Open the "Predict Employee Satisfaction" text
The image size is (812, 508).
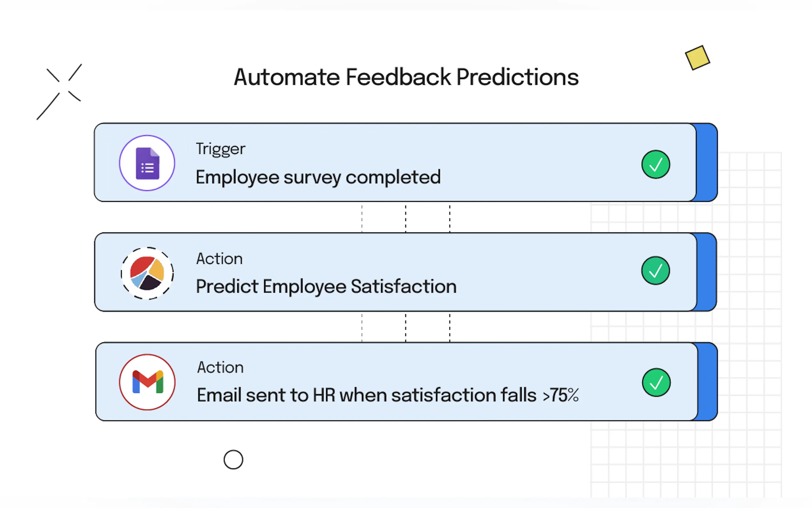326,287
